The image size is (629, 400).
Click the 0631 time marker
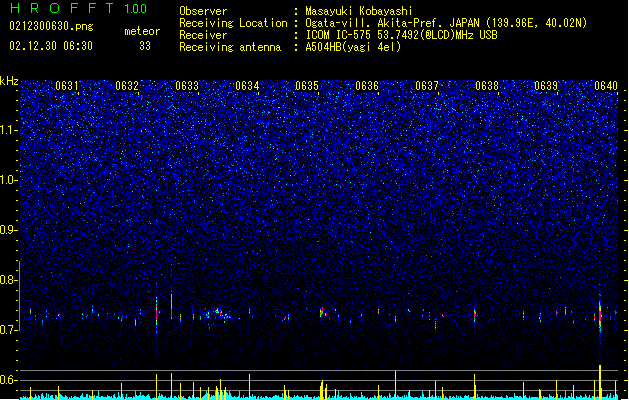[x=67, y=86]
